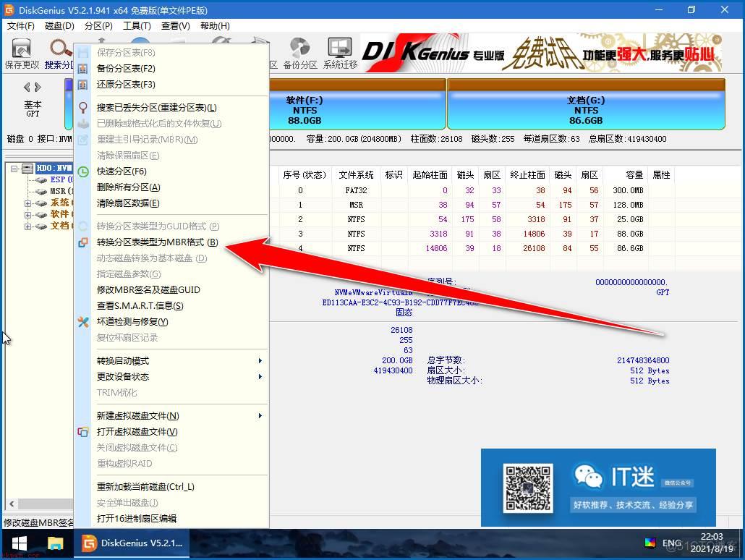Click the convert to MBR format menu icon

click(x=83, y=242)
